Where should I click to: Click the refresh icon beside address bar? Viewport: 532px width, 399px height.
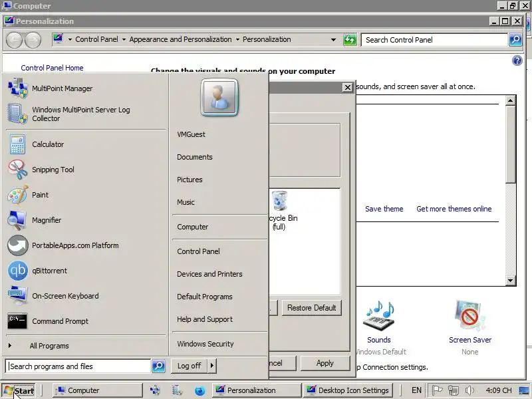(x=350, y=40)
